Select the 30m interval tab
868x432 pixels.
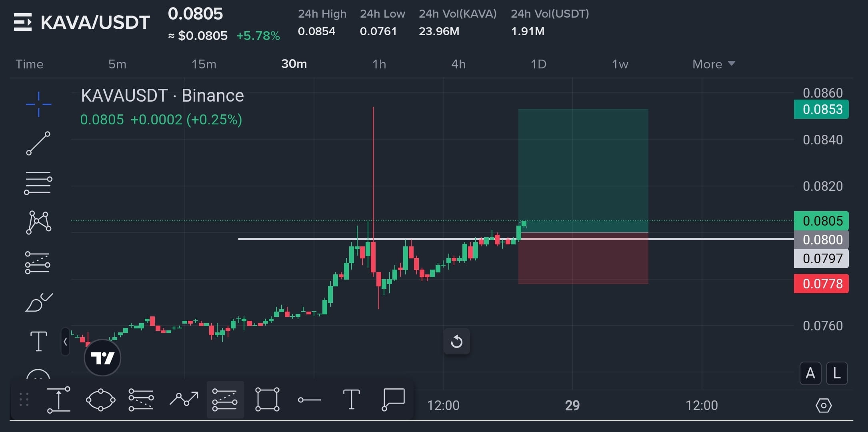click(x=294, y=64)
